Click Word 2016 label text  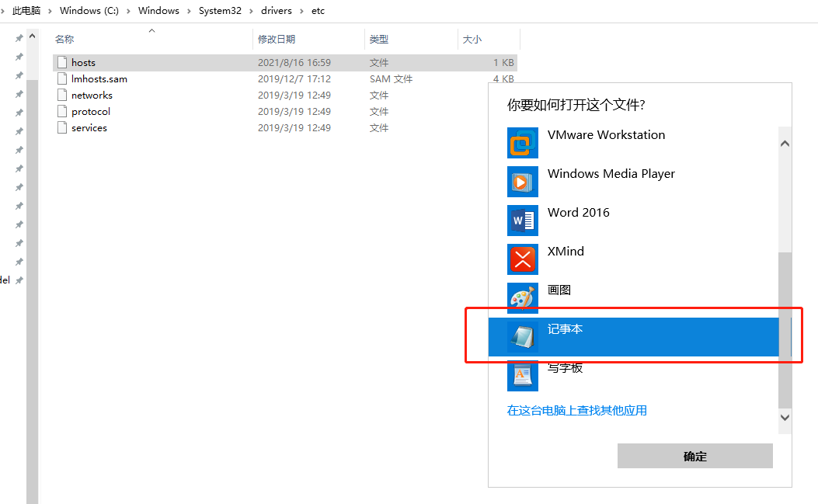[x=579, y=212]
